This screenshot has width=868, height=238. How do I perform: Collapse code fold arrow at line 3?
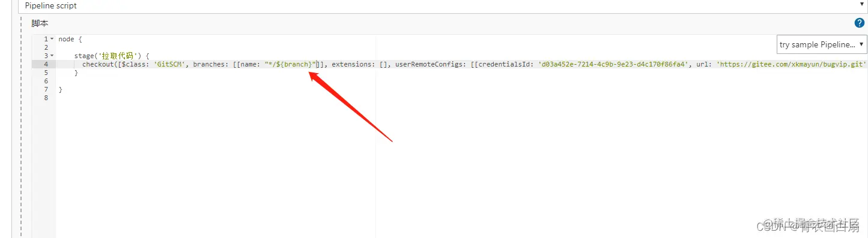point(52,56)
